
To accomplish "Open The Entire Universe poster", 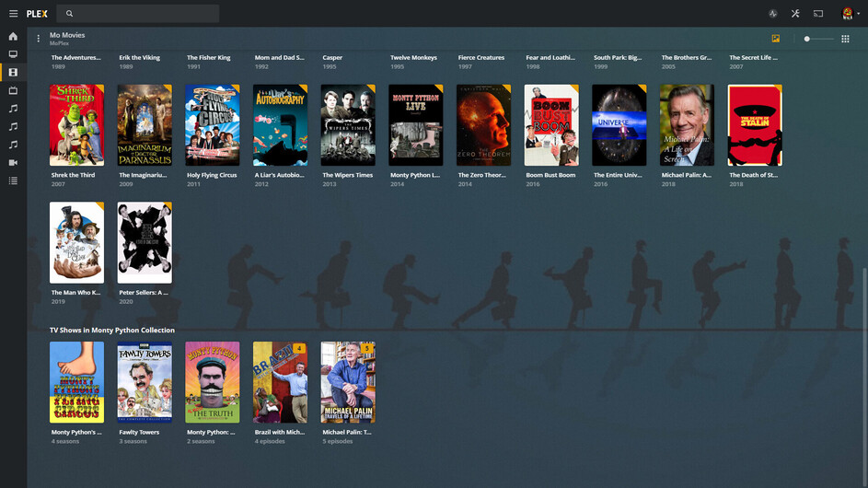I will pos(619,125).
